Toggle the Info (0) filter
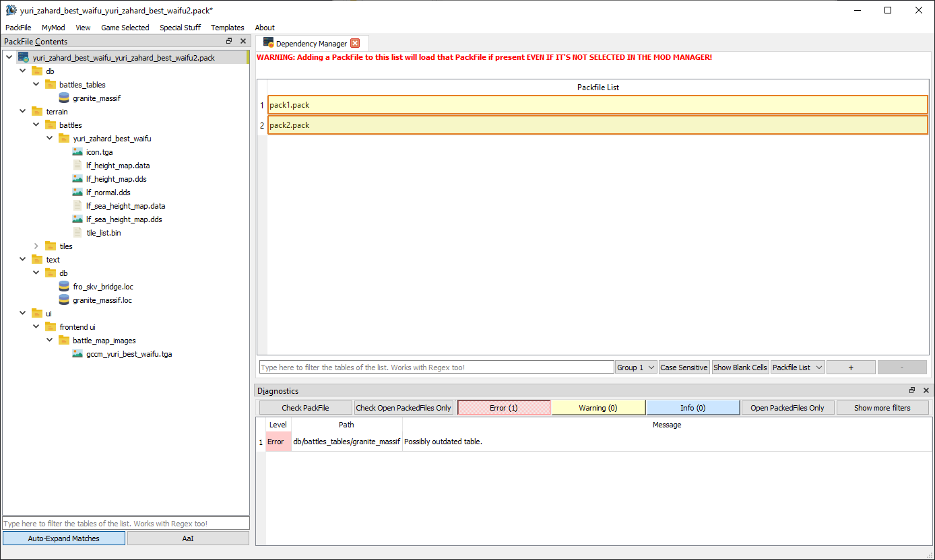This screenshot has width=935, height=560. tap(693, 408)
